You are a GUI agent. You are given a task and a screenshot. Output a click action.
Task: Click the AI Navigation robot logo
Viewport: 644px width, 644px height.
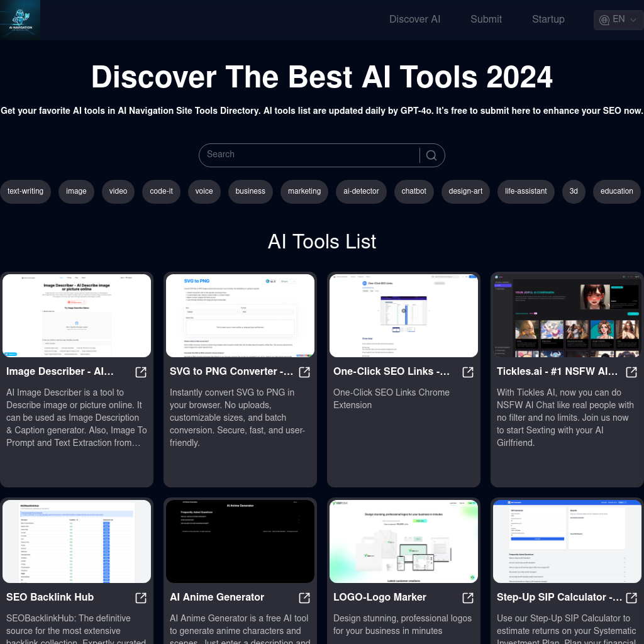(x=20, y=19)
